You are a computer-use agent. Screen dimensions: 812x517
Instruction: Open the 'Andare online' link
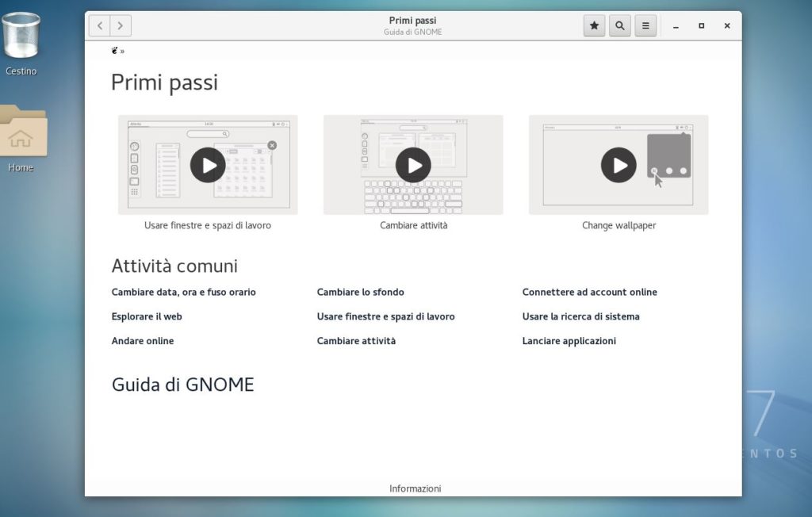[x=143, y=341]
